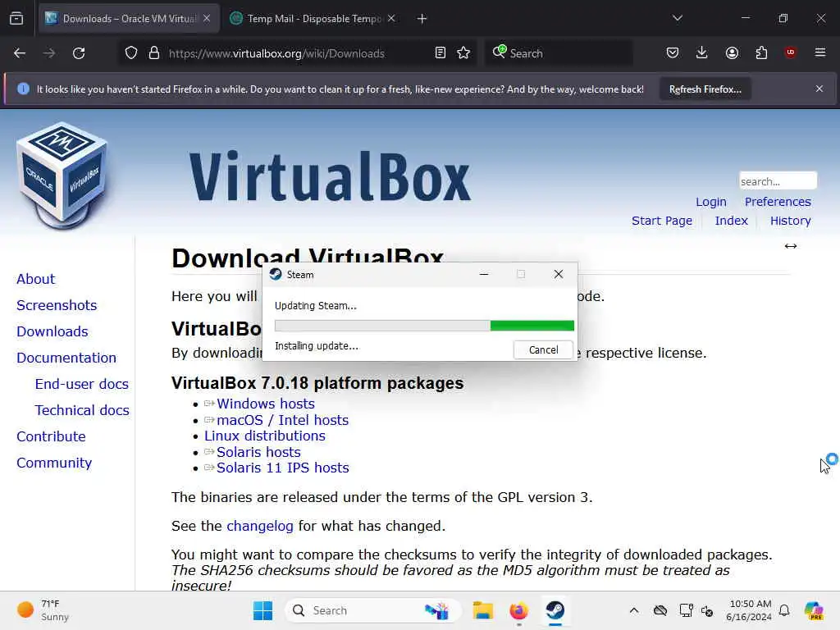Click the VirtualBox cube logo
The image size is (840, 630).
[62, 176]
